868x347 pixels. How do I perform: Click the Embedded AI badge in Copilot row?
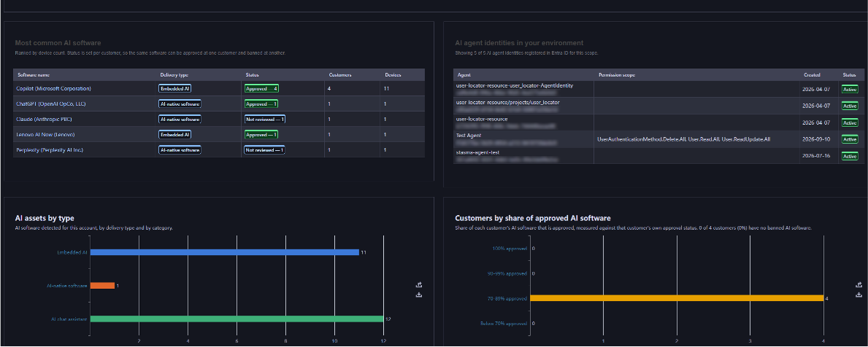tap(175, 88)
